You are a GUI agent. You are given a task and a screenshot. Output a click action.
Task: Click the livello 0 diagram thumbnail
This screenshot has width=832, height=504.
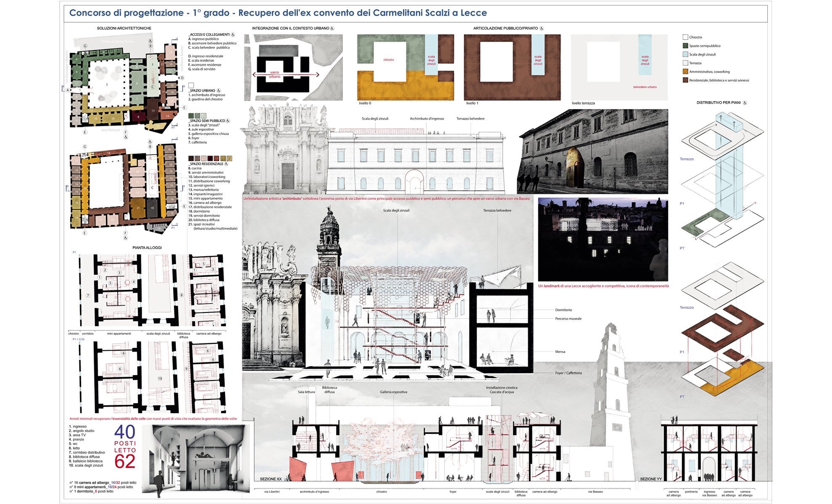point(405,67)
